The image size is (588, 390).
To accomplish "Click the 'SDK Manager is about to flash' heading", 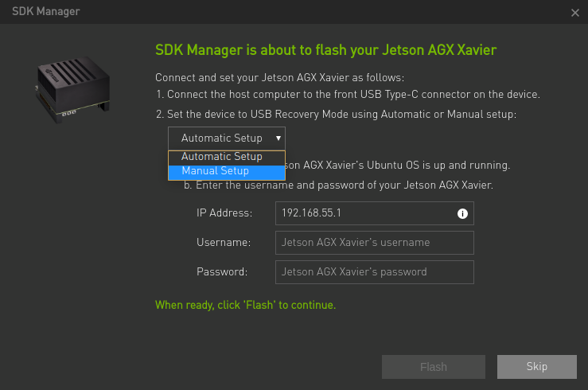I will [x=325, y=50].
